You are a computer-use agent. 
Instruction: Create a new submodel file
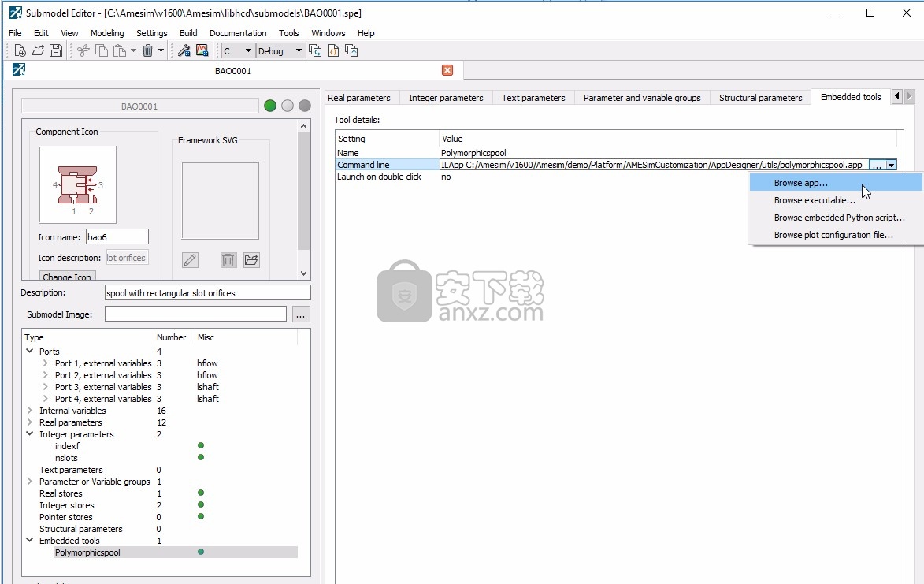click(20, 50)
